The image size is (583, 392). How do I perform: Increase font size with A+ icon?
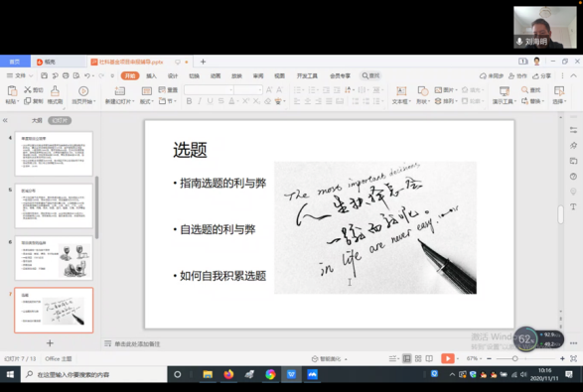click(269, 90)
